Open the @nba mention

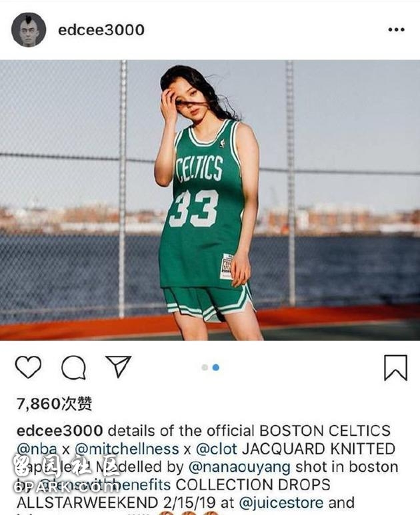(37, 448)
